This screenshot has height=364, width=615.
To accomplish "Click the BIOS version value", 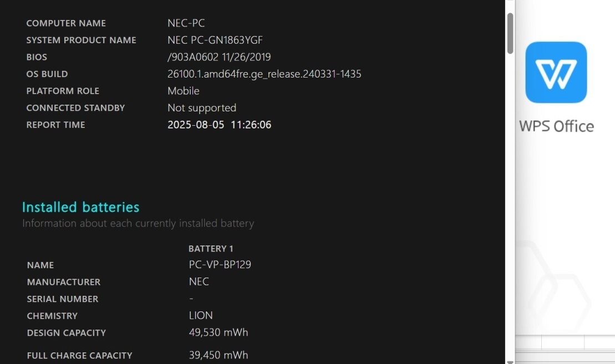I will 219,57.
